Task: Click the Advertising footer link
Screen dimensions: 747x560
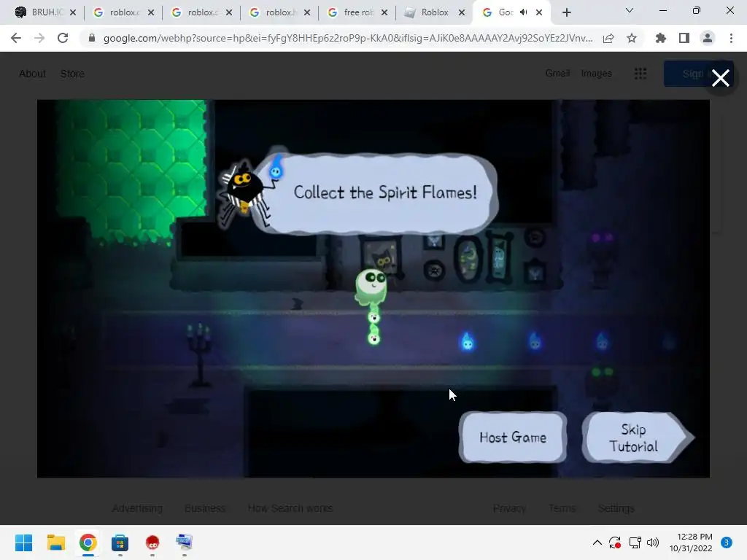Action: [137, 508]
